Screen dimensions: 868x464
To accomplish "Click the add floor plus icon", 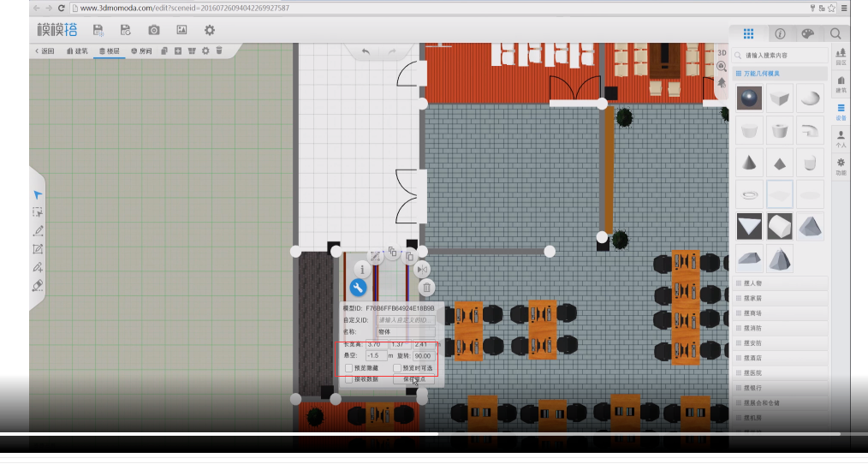I will [178, 51].
